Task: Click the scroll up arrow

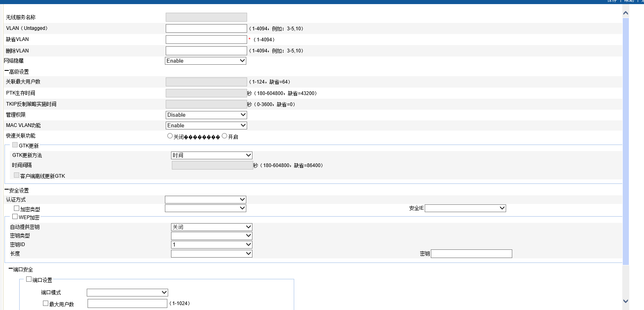Action: (626, 13)
